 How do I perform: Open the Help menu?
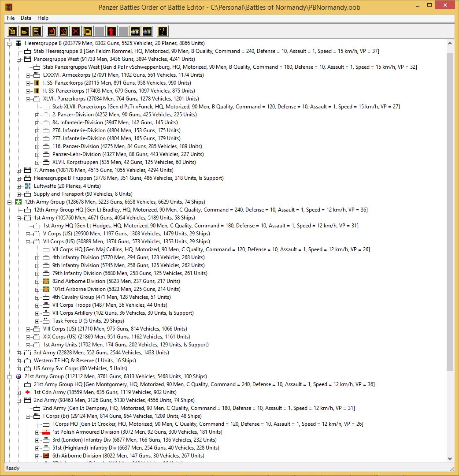pyautogui.click(x=43, y=18)
